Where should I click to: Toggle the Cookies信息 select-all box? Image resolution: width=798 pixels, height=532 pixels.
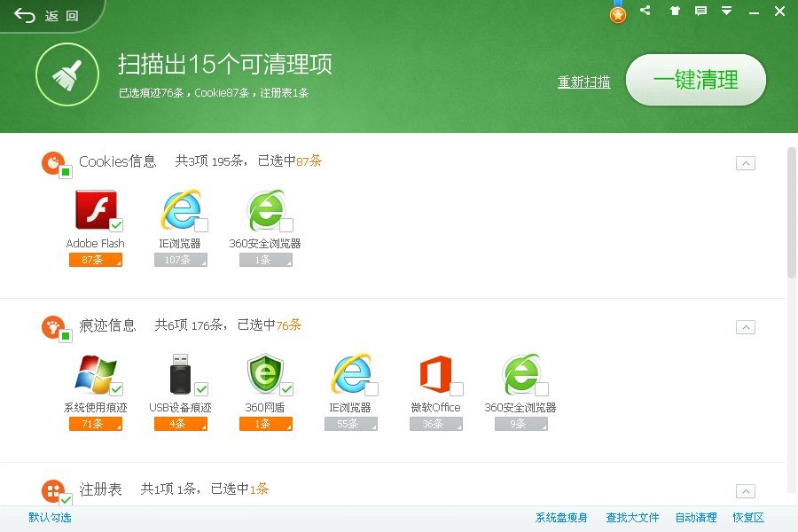[x=66, y=173]
